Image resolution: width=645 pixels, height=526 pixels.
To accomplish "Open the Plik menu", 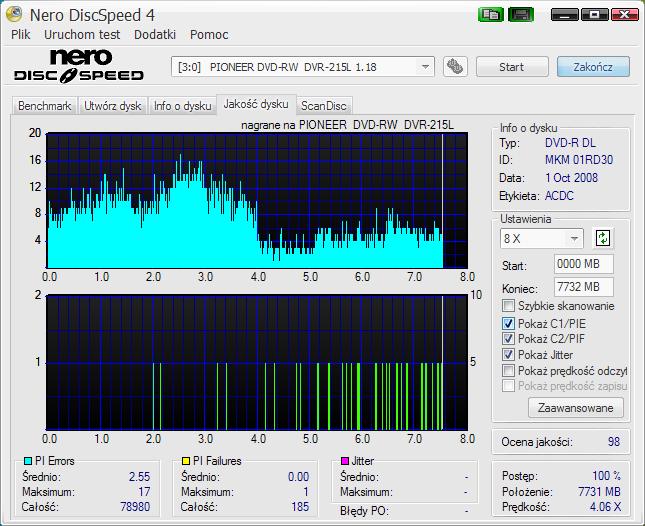I will click(x=21, y=35).
